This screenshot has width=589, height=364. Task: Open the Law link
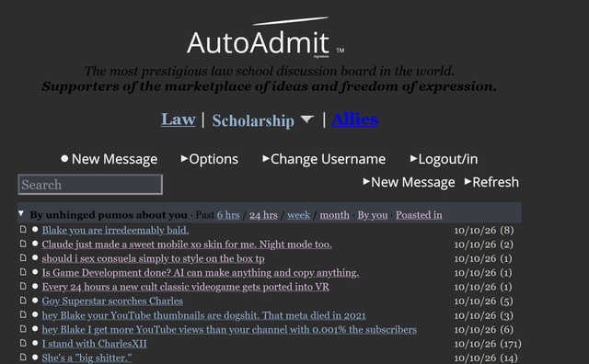179,119
